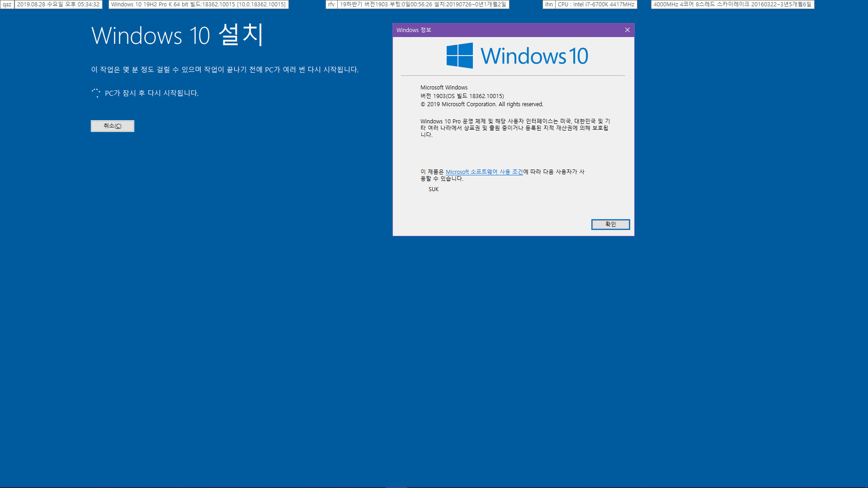Viewport: 868px width, 488px height.
Task: Click the Windows 10 19H2 Pro K build info box
Action: 198,5
